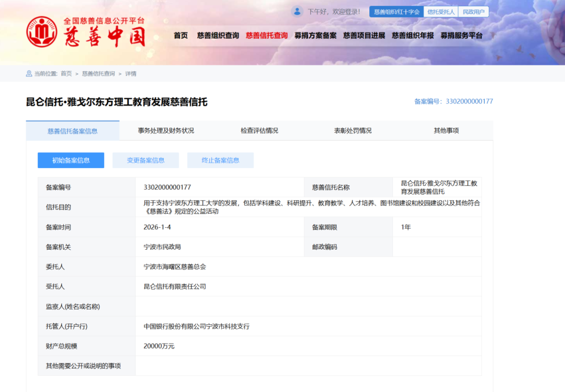Screen dimensions: 565x392
Task: Open the 其他事项 tab
Action: click(x=446, y=131)
